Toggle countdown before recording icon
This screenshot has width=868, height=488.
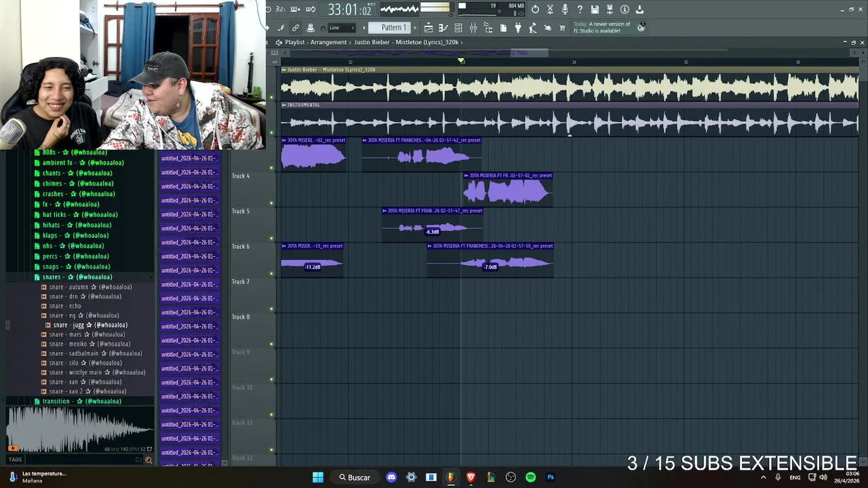(x=281, y=9)
